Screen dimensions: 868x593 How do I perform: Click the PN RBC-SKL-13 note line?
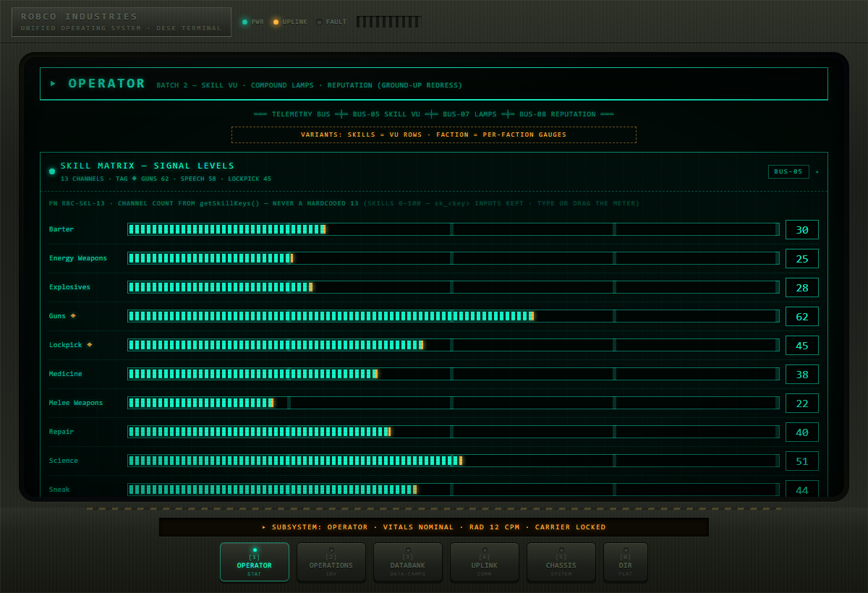tap(344, 203)
